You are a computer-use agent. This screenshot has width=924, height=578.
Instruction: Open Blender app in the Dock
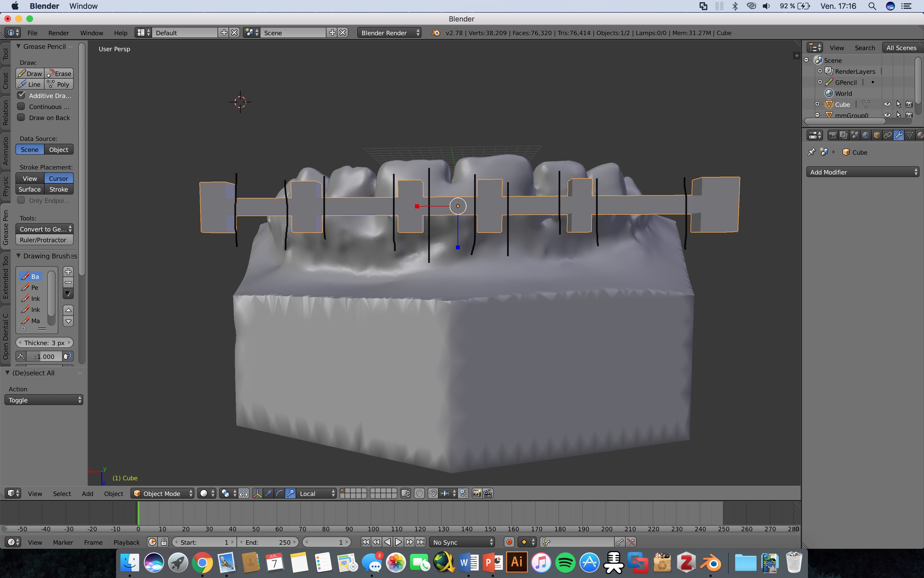pos(710,563)
